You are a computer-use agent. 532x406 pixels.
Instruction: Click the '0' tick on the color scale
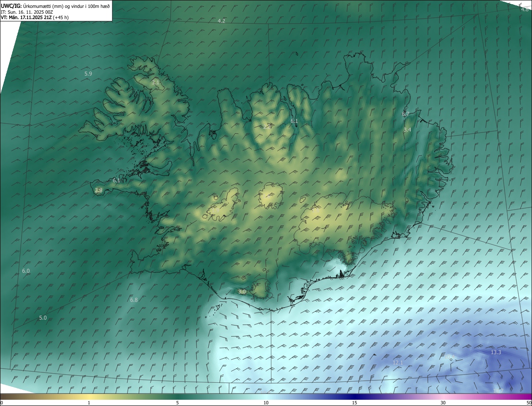tap(2, 403)
